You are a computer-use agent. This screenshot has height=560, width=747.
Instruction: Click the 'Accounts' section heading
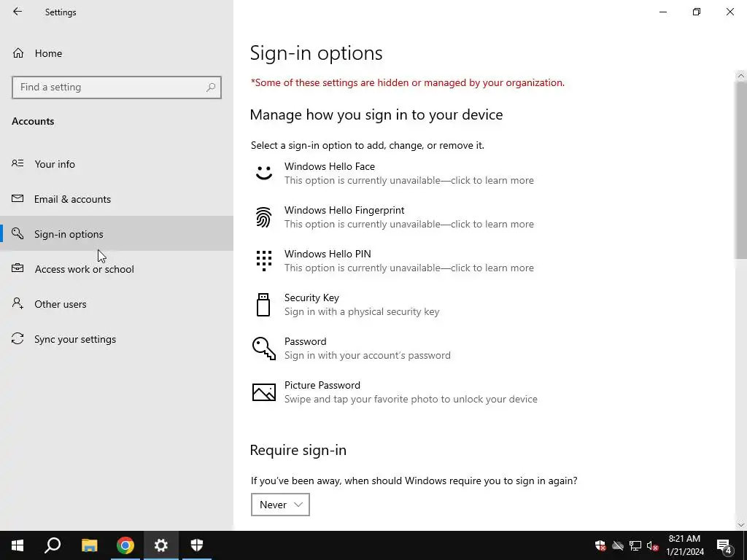click(x=33, y=121)
